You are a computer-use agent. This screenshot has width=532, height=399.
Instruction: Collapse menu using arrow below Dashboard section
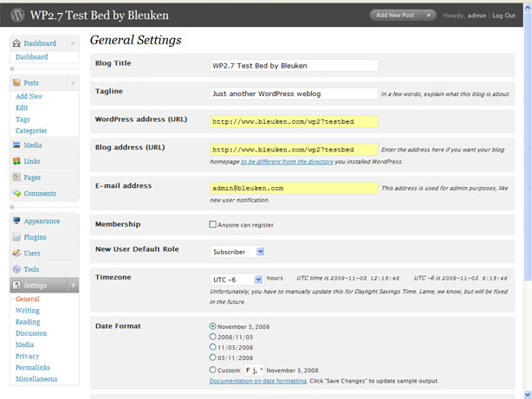coord(12,69)
